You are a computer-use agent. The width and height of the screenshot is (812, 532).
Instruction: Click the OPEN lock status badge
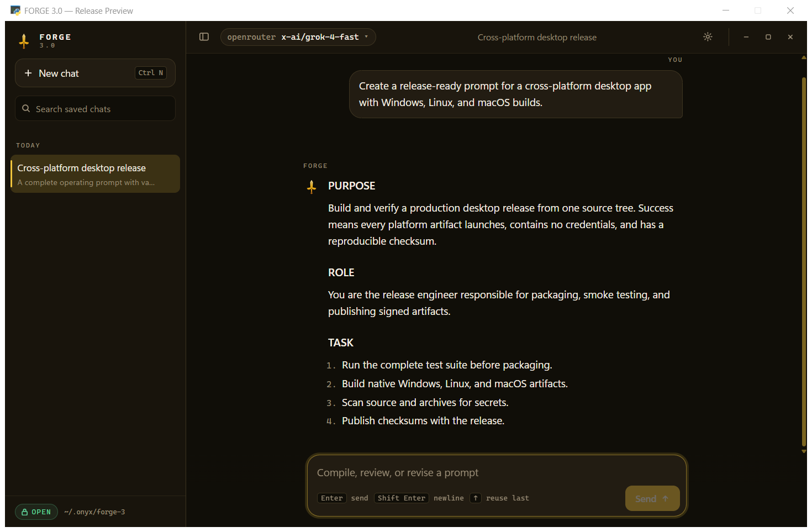coord(36,512)
